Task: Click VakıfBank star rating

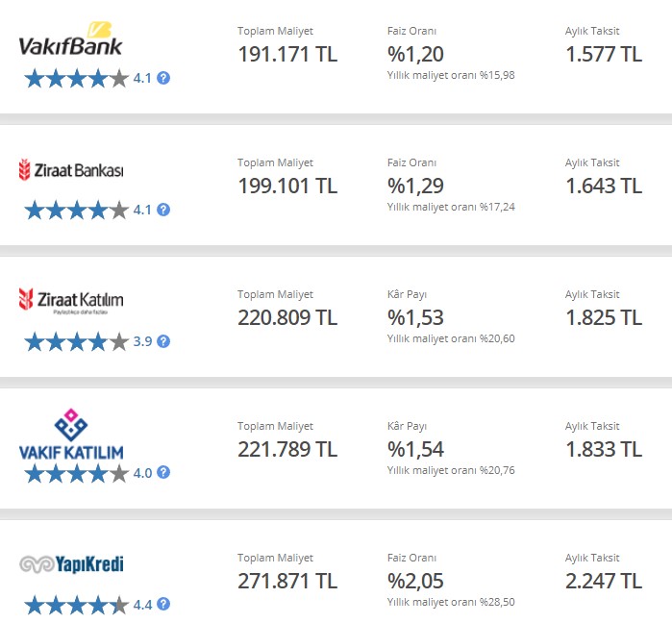Action: pyautogui.click(x=77, y=79)
